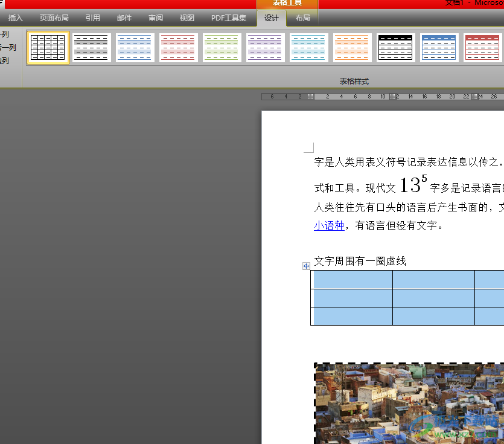The height and width of the screenshot is (444, 504).
Task: Open the 小语种 hyperlink
Action: coord(329,225)
